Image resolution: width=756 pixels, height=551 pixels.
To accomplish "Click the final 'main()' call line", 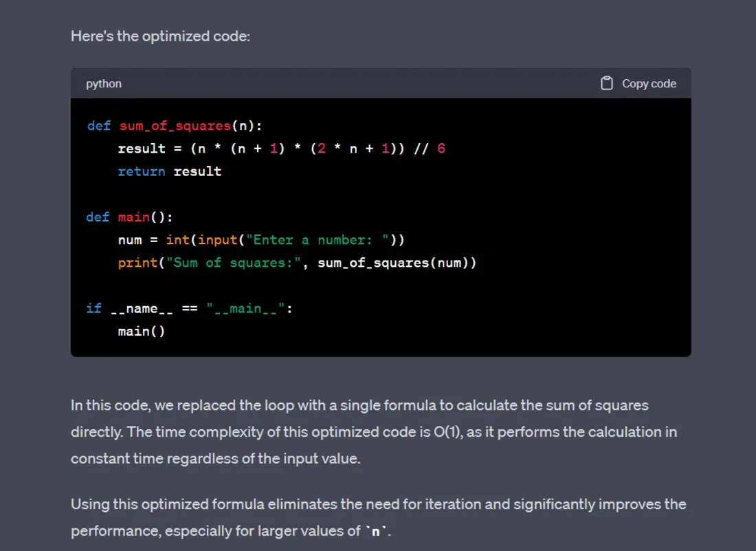I will [x=142, y=332].
